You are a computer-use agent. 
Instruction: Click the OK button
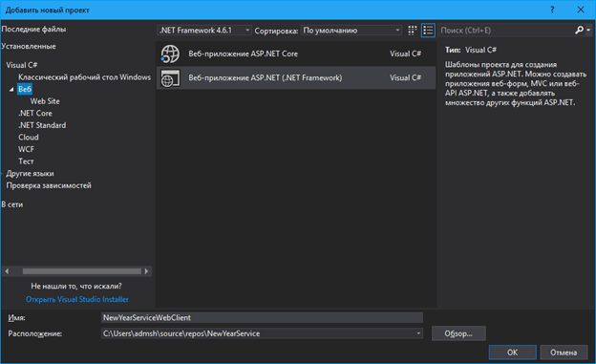(x=512, y=353)
